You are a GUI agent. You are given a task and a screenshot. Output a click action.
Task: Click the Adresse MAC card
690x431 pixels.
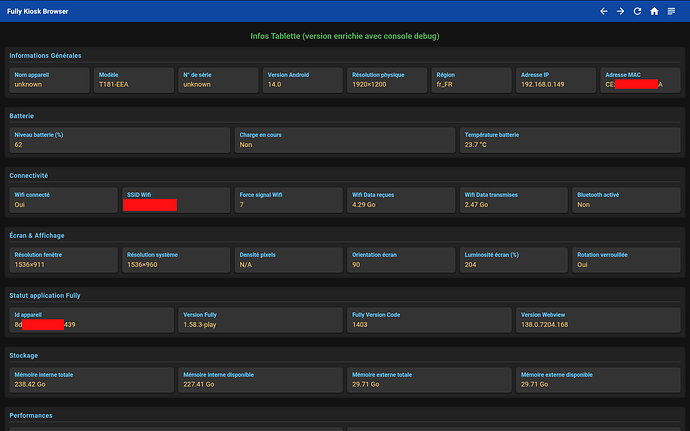coord(640,80)
